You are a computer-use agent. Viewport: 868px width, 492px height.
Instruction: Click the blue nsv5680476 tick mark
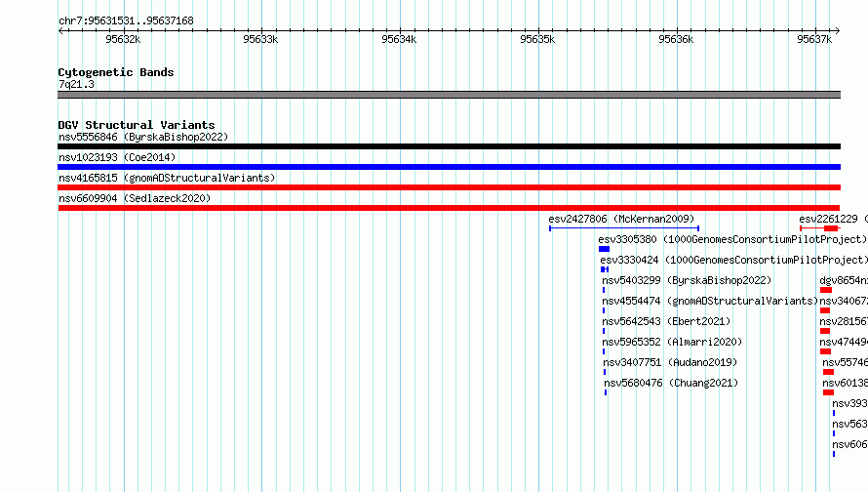click(x=606, y=392)
